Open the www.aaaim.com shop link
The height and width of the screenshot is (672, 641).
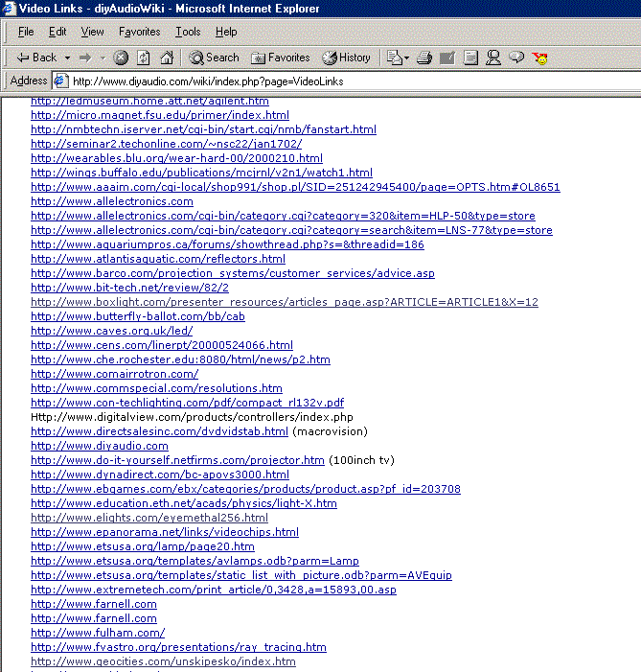(295, 187)
